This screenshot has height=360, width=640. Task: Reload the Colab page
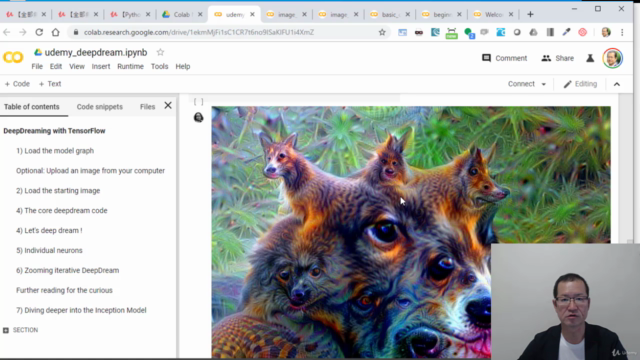[x=39, y=32]
